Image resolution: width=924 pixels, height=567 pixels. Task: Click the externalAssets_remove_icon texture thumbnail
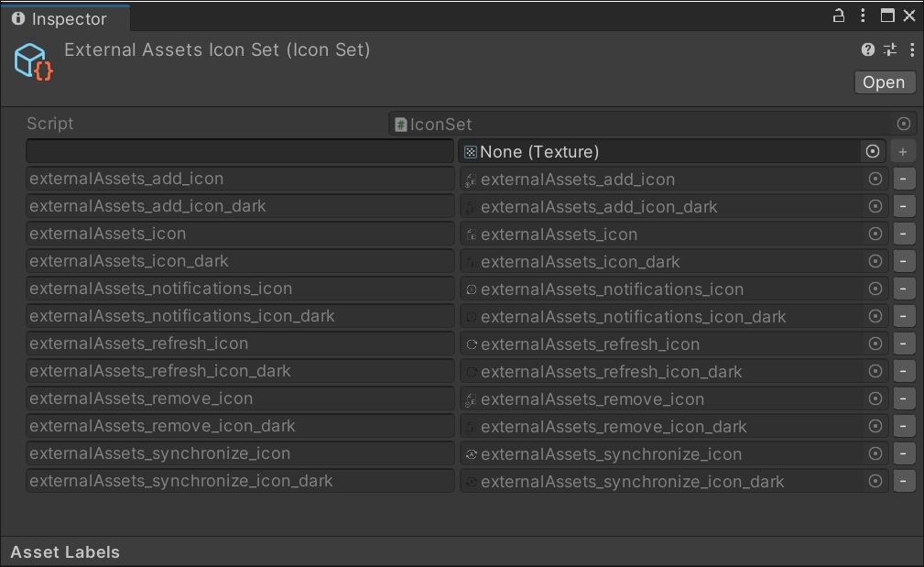tap(470, 398)
